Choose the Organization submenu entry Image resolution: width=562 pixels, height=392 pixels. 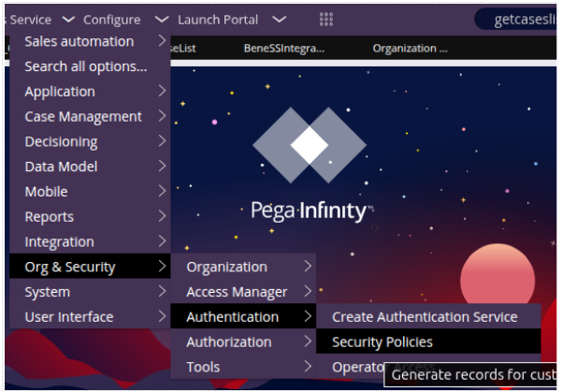(x=243, y=267)
